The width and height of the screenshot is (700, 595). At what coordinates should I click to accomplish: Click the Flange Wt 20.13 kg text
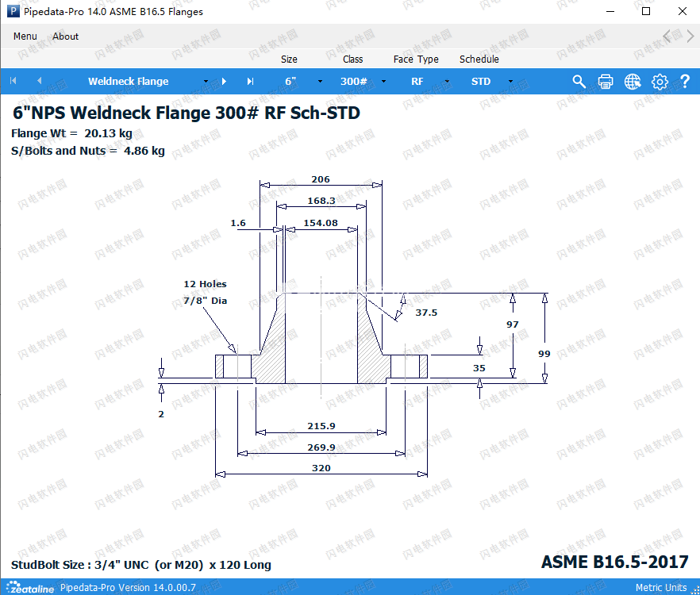(71, 133)
